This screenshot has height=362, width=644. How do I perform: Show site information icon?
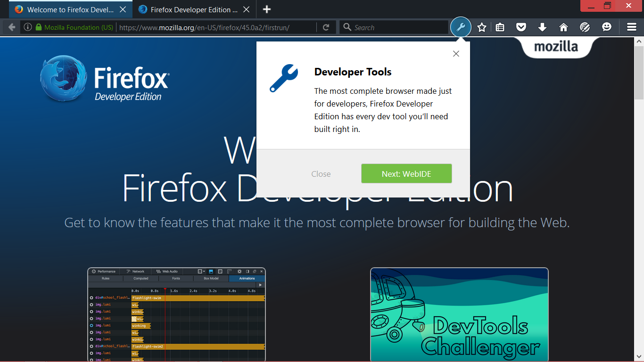pyautogui.click(x=28, y=27)
